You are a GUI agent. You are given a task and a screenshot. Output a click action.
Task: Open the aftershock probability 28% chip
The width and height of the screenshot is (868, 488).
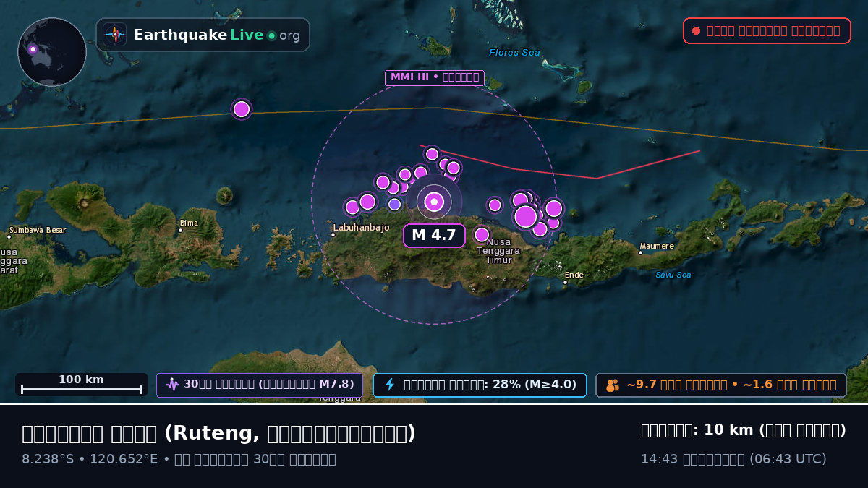480,385
